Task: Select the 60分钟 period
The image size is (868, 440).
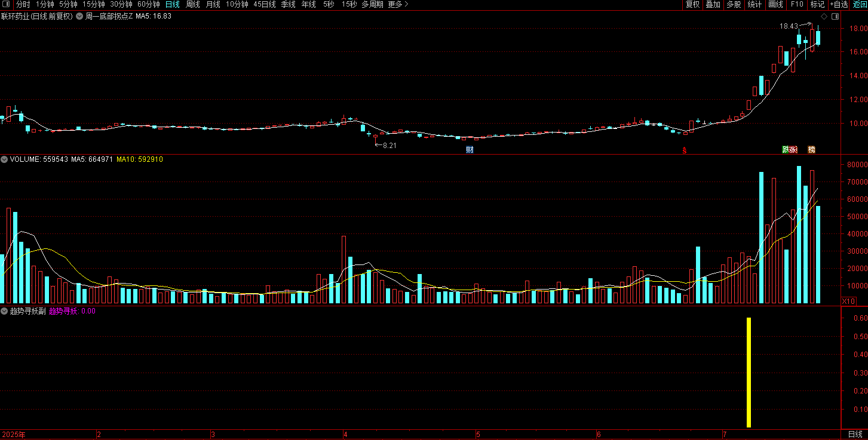Action: [149, 4]
